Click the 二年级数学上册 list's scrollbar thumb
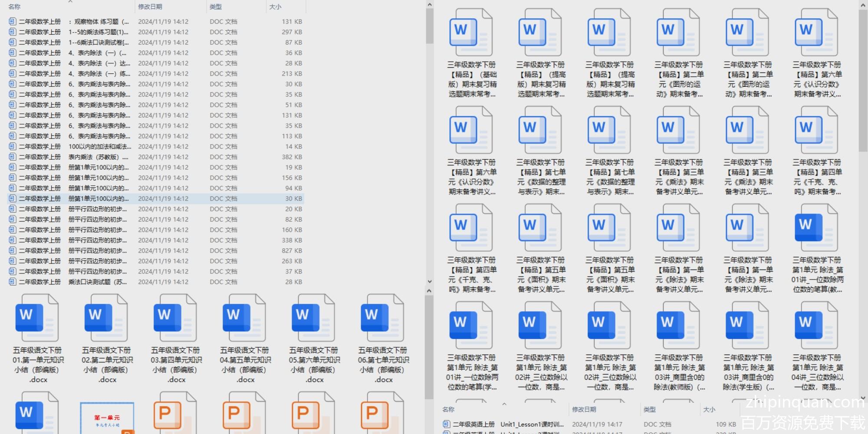The width and height of the screenshot is (868, 434). 429,26
